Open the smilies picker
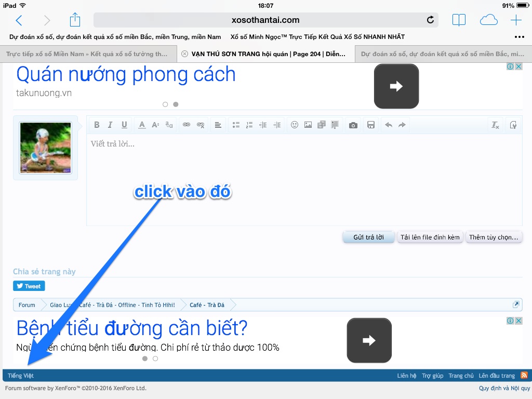 click(295, 125)
